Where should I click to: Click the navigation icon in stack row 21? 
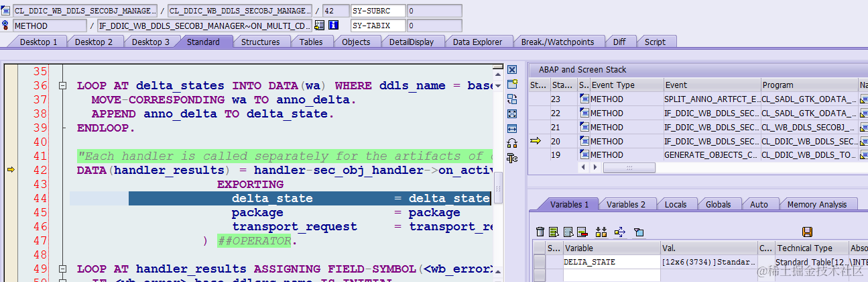tap(864, 128)
